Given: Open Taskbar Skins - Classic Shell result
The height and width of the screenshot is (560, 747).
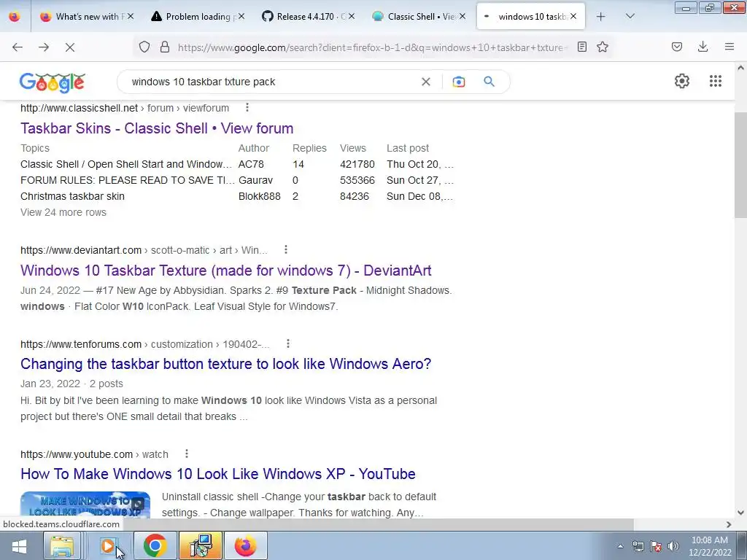Looking at the screenshot, I should pyautogui.click(x=157, y=128).
